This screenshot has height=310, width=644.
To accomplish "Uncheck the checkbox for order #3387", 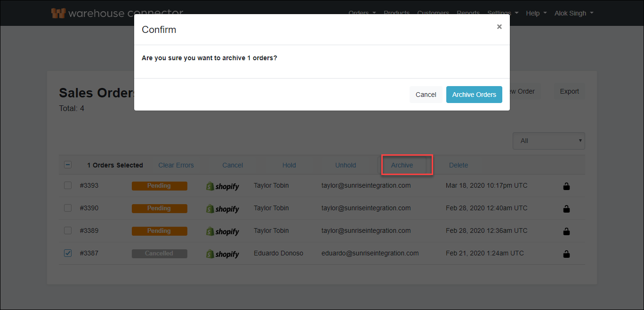I will coord(67,253).
